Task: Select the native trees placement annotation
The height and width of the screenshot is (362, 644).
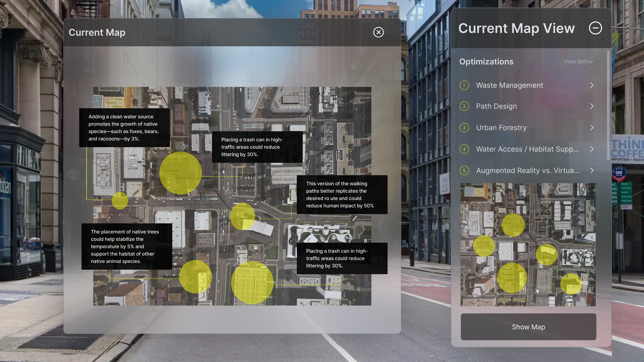Action: (x=127, y=246)
